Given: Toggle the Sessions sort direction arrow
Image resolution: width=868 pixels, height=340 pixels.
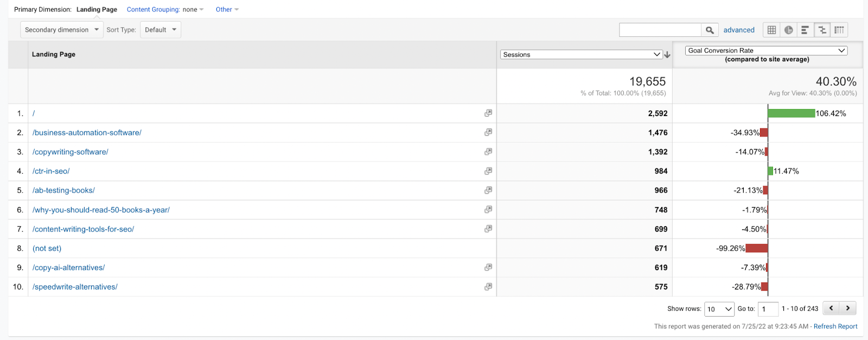Looking at the screenshot, I should 667,55.
